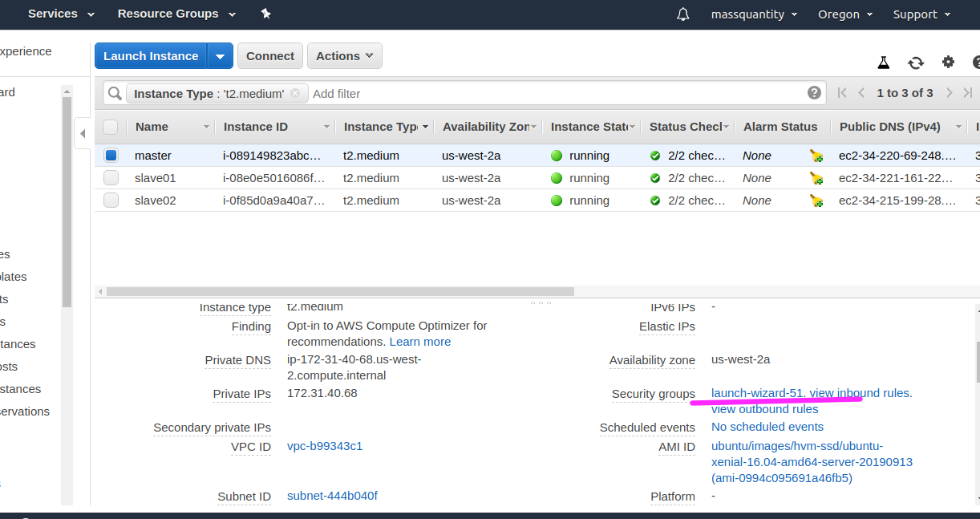Open the experiments flask icon
Viewport: 980px width, 519px height.
(x=884, y=63)
